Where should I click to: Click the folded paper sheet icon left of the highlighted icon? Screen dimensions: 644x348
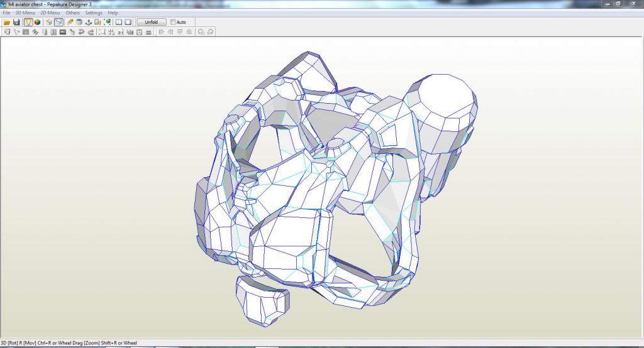coord(49,22)
